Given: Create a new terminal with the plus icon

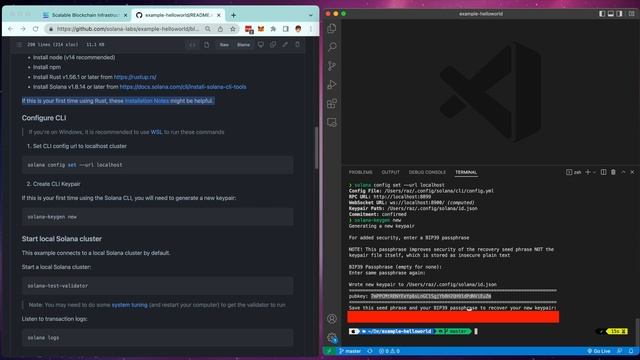Looking at the screenshot, I should [588, 172].
